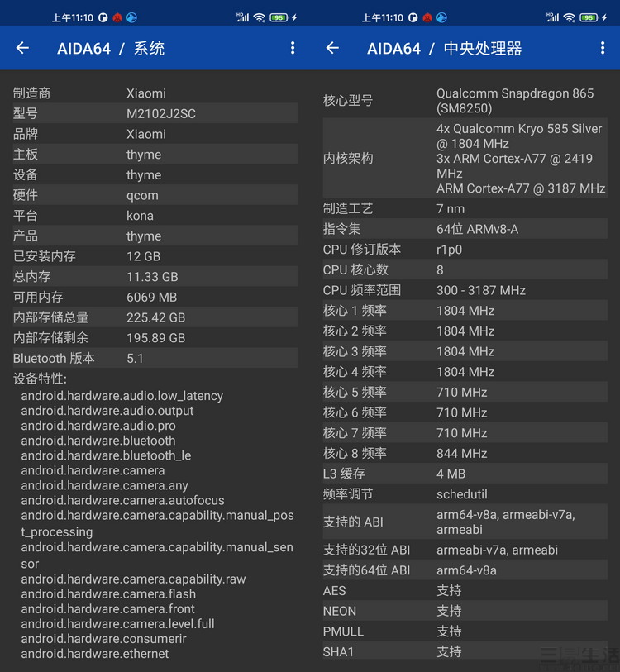Select 指令集 value 64位 ARMv8-A
The image size is (620, 672).
point(477,229)
